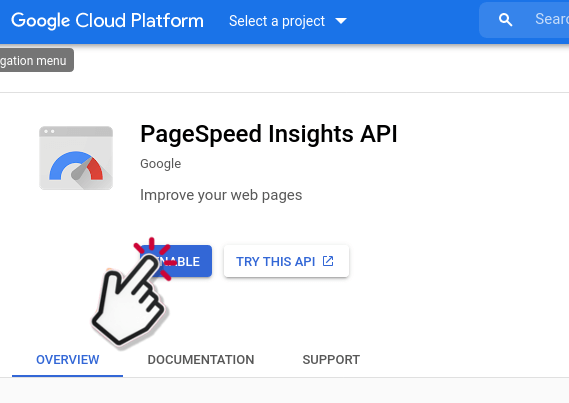569x403 pixels.
Task: Click the PageSpeed Insights API heading
Action: (x=269, y=134)
